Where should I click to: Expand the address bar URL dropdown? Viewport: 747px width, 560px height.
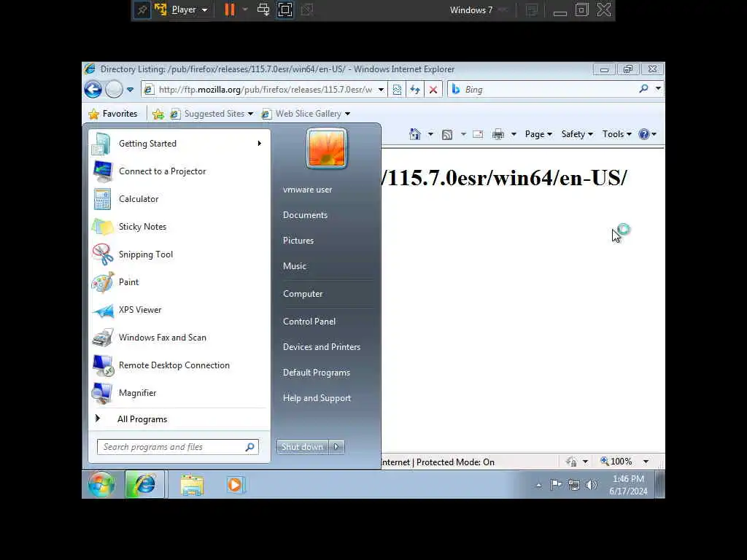tap(381, 90)
